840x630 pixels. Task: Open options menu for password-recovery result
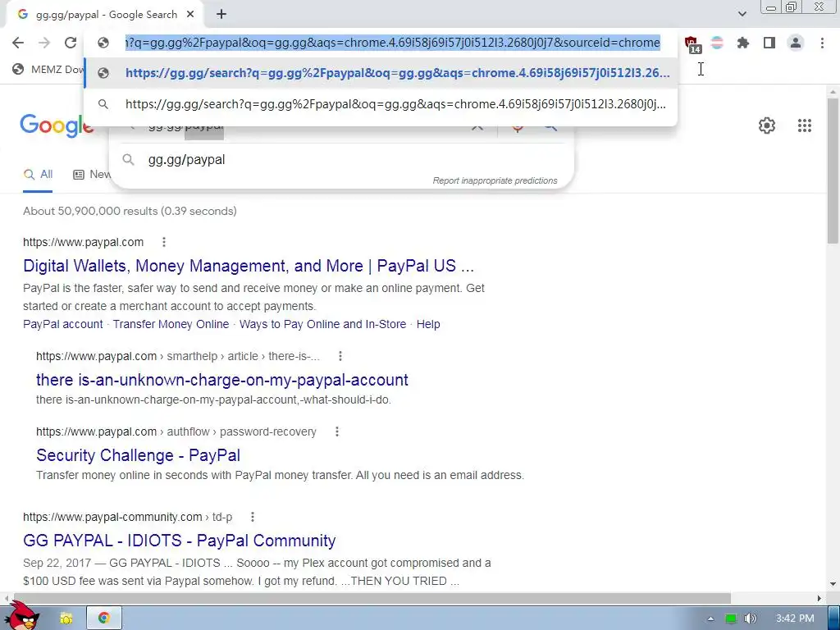point(337,431)
